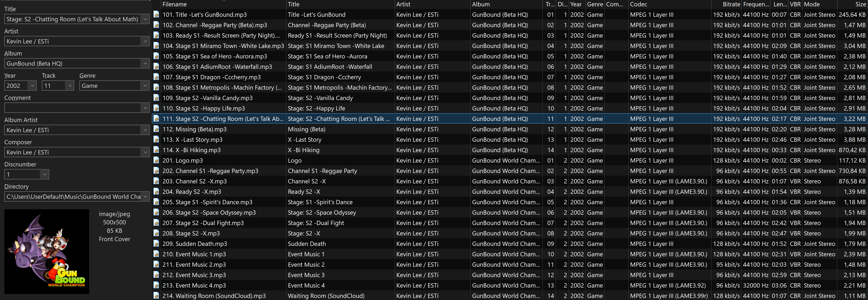The image size is (868, 300).
Task: Click file icon of 209. Sudden Death.mp3
Action: point(156,243)
